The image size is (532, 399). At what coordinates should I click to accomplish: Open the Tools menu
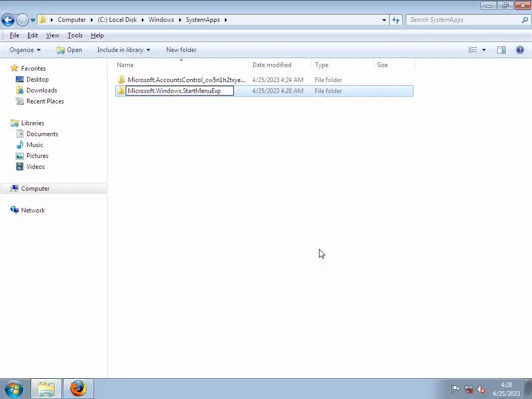coord(75,35)
